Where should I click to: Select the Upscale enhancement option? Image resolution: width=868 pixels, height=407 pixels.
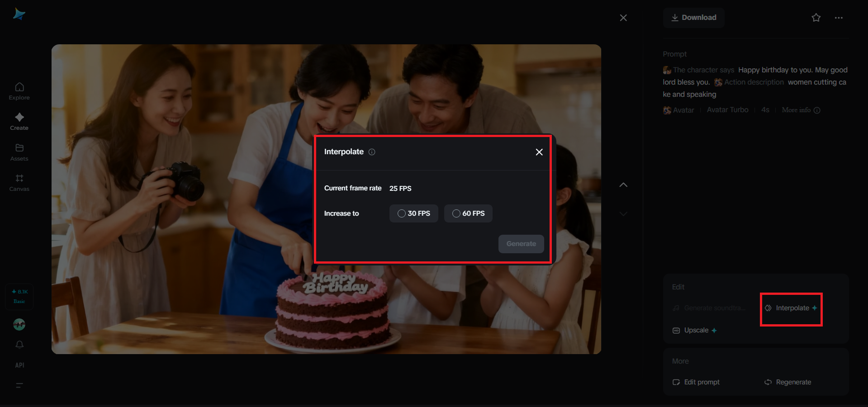pyautogui.click(x=695, y=330)
